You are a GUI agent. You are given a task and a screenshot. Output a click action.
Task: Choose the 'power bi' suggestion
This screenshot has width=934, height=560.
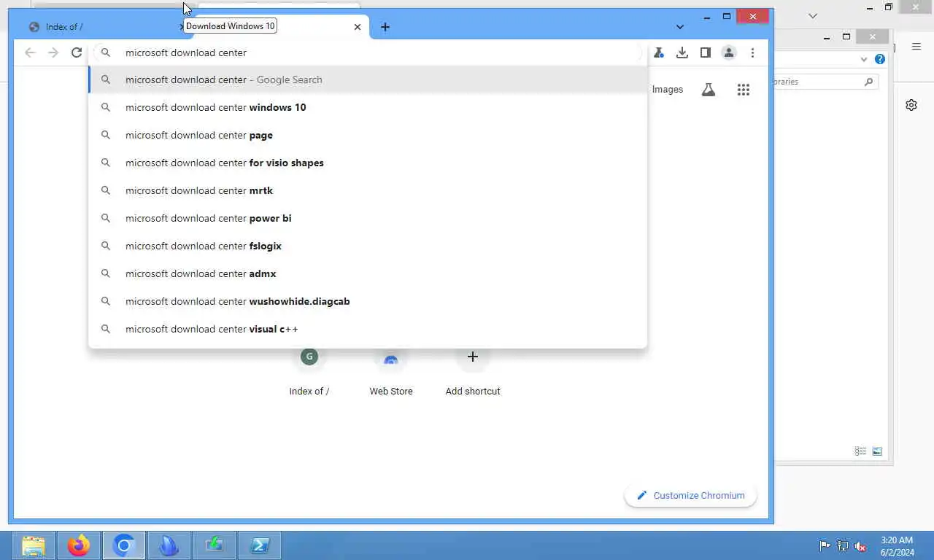pyautogui.click(x=368, y=218)
